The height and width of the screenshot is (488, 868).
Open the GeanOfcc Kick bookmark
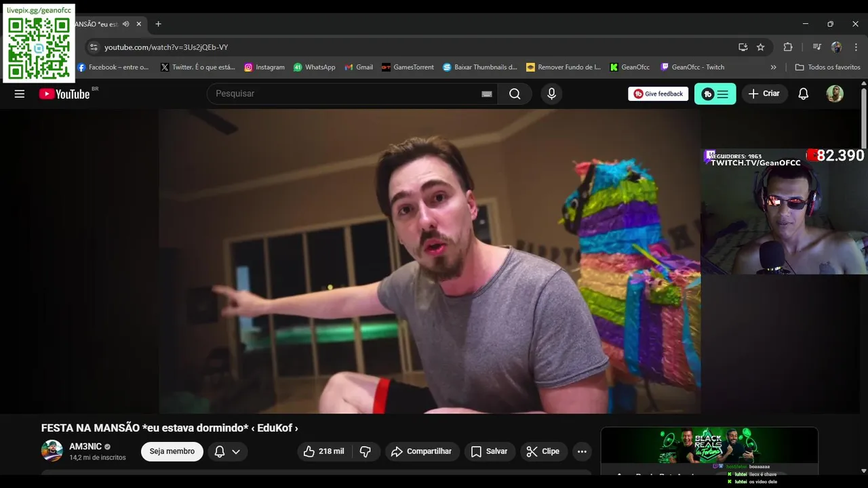click(x=629, y=67)
